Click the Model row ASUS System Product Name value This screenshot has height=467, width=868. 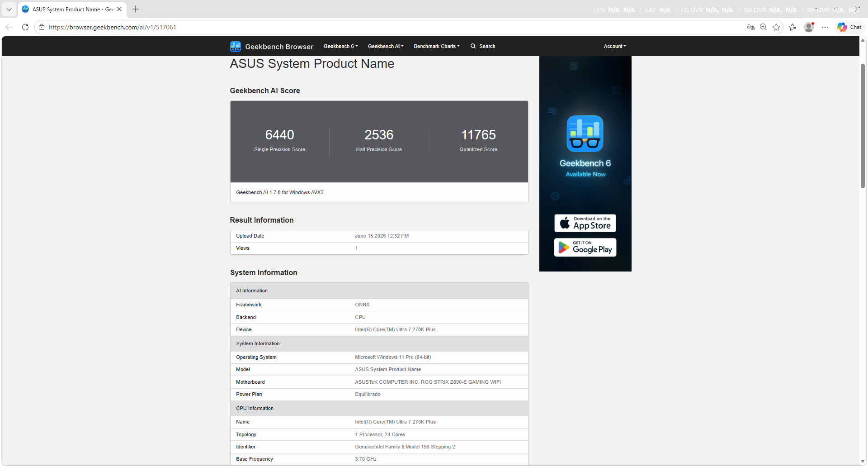tap(388, 369)
